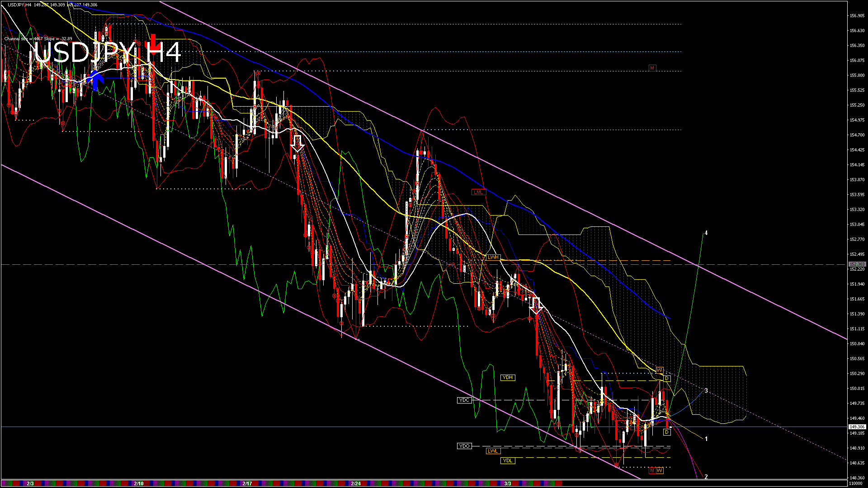Select the orange LWL level label
The width and height of the screenshot is (868, 488).
point(493,451)
